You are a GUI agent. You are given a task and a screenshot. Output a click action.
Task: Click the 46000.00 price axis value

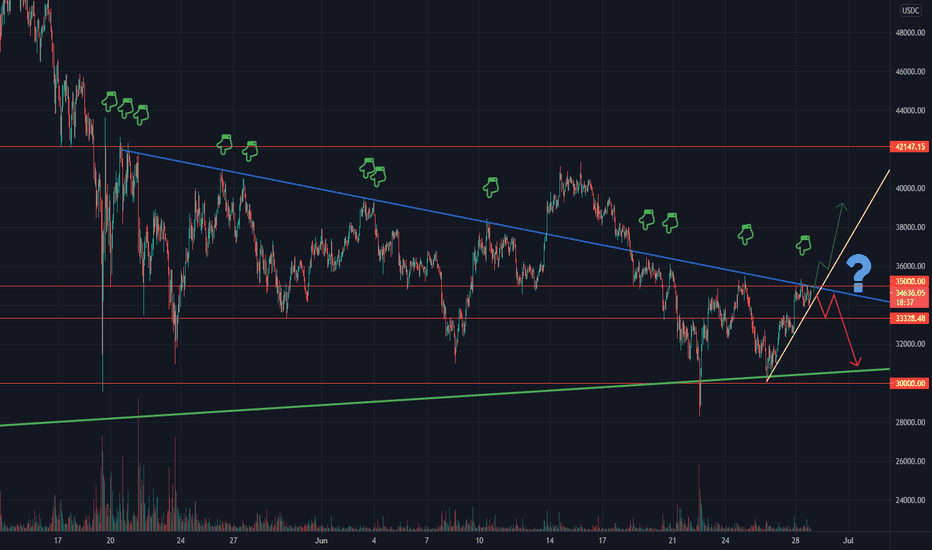coord(910,71)
